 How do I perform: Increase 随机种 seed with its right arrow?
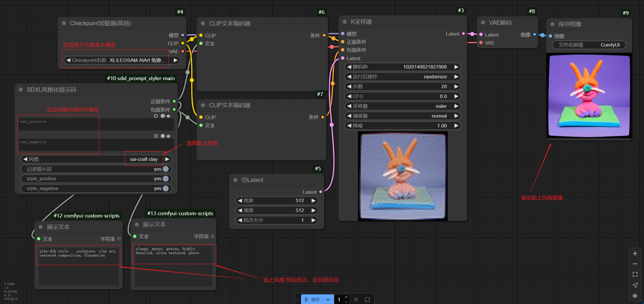456,67
